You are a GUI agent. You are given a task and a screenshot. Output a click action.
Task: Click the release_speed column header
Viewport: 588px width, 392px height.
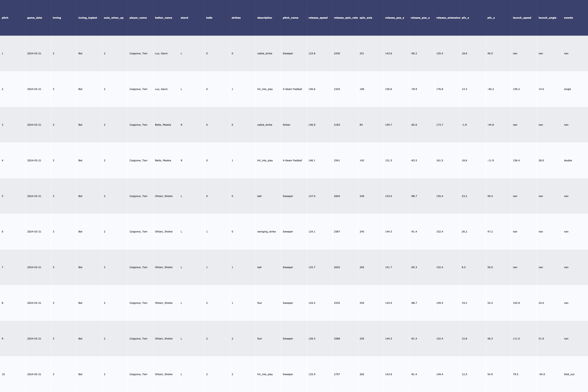point(318,18)
